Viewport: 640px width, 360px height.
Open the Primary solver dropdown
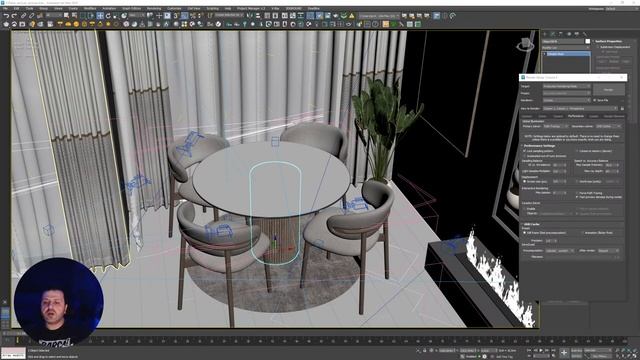click(556, 126)
